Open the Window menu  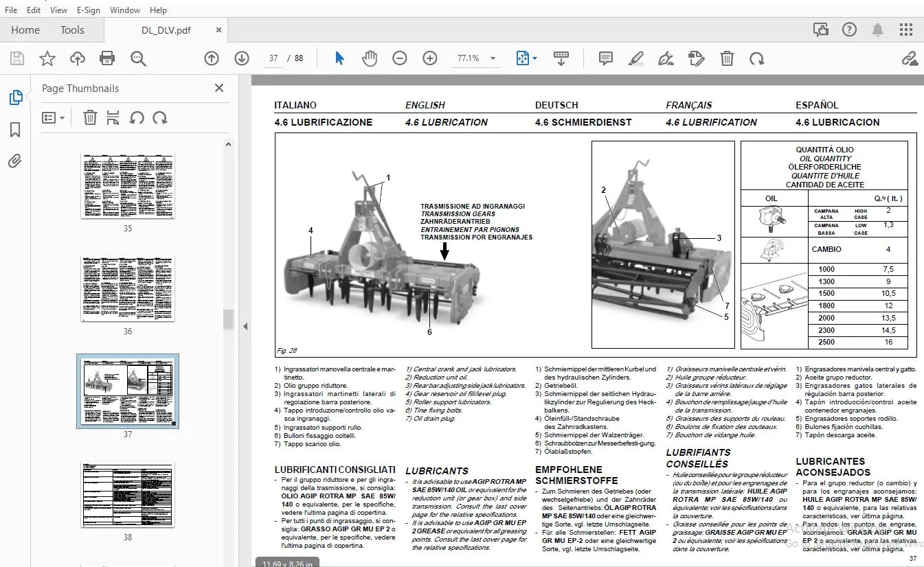click(x=125, y=10)
